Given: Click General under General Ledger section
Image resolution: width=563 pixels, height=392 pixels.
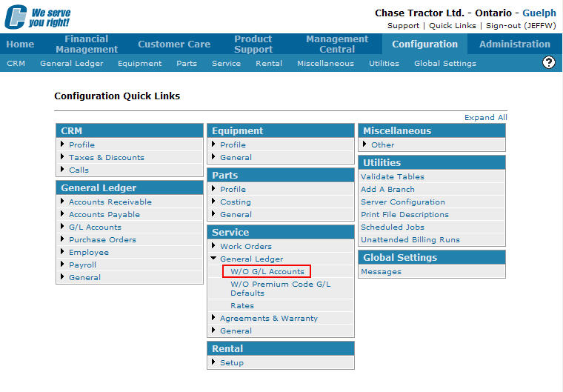Looking at the screenshot, I should point(84,277).
